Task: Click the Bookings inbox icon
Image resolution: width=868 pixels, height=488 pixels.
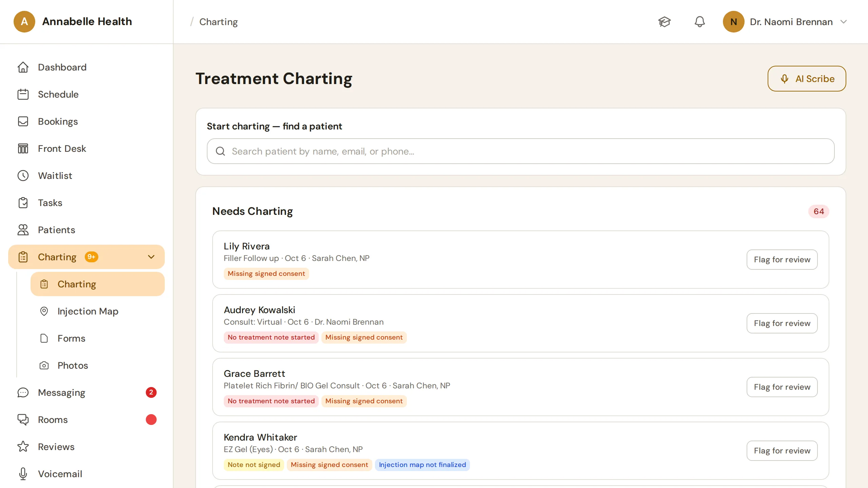Action: click(23, 121)
